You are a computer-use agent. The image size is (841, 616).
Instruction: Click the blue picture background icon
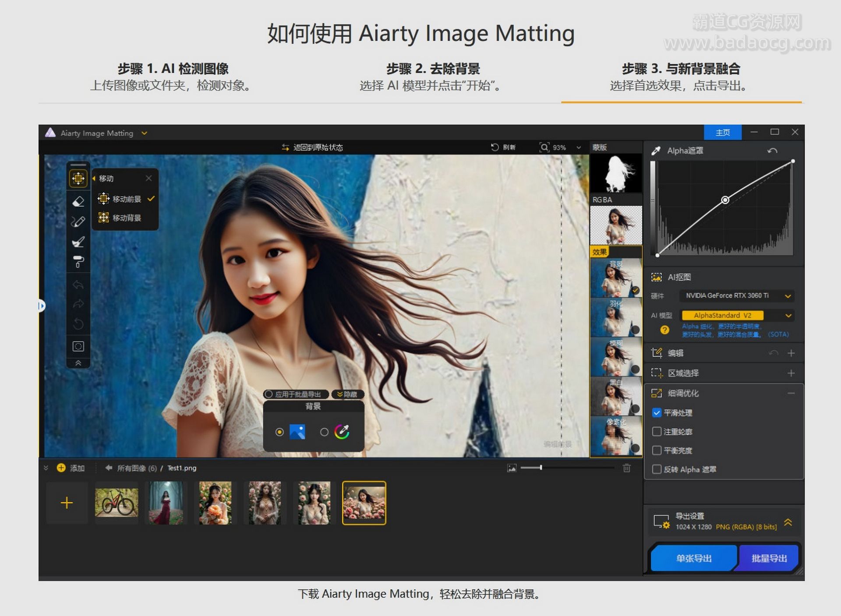pos(297,432)
